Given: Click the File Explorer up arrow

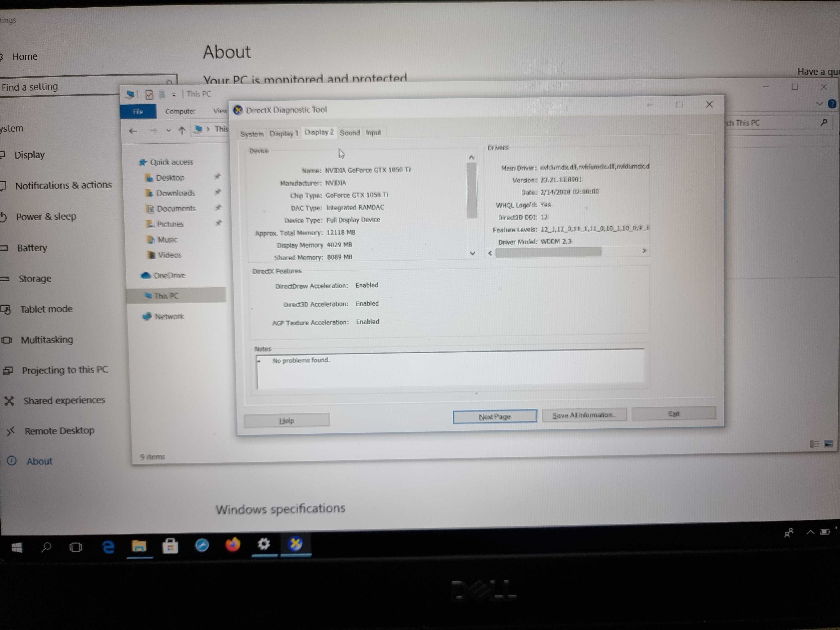Looking at the screenshot, I should (x=182, y=131).
